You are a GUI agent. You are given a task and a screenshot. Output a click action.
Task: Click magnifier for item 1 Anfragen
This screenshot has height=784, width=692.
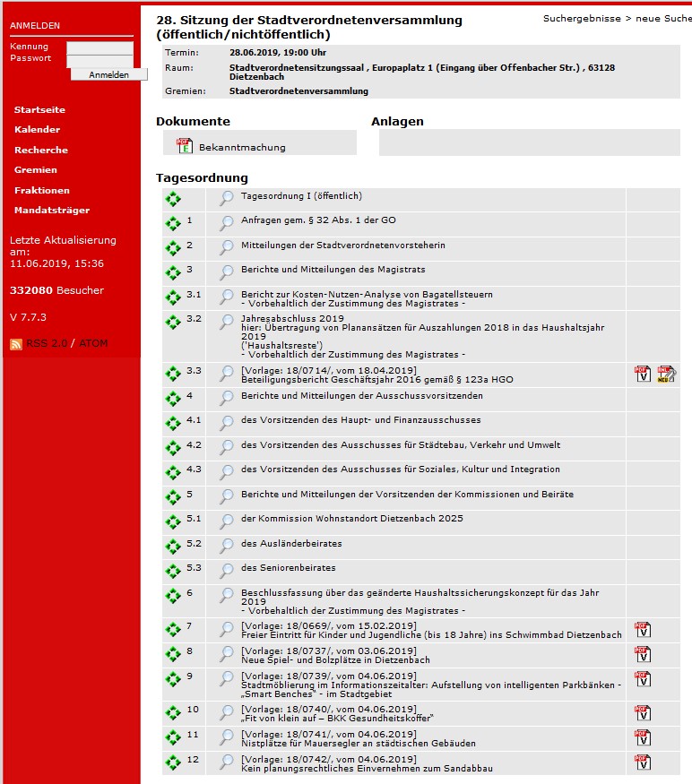click(227, 224)
